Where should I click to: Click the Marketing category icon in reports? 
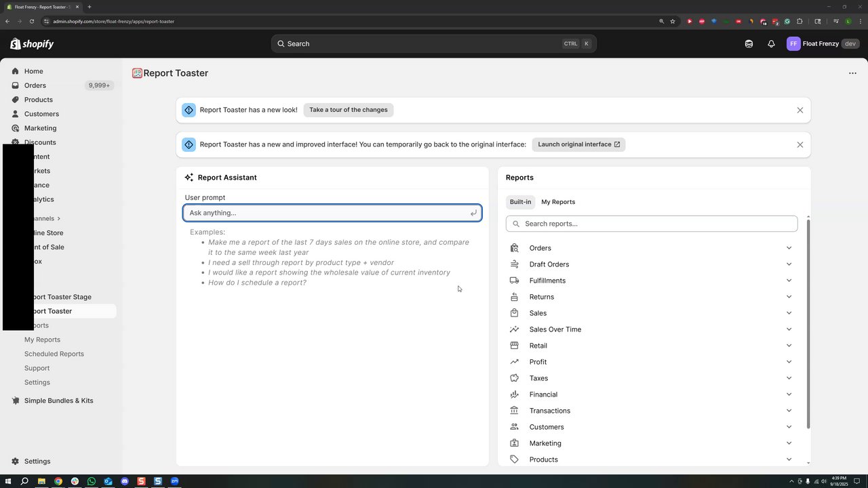(x=514, y=443)
